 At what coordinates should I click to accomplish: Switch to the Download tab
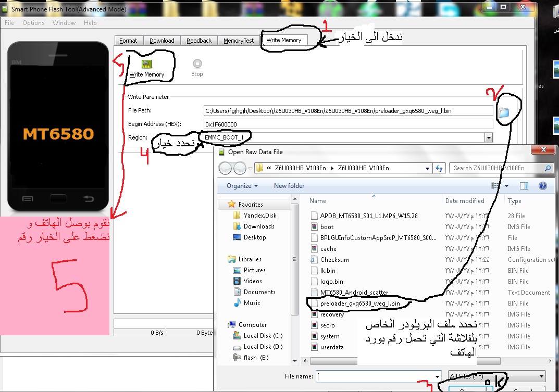pyautogui.click(x=162, y=41)
